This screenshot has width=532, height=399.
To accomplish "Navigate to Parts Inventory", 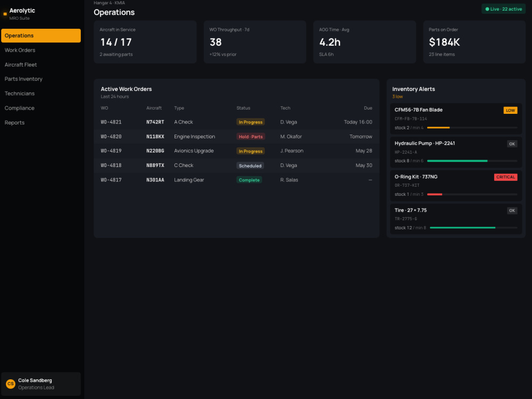I will 41,79.
